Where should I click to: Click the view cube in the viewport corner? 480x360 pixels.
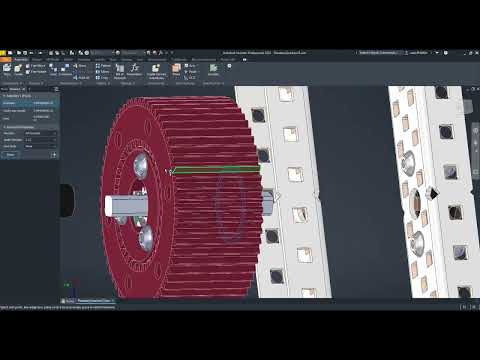click(x=467, y=107)
